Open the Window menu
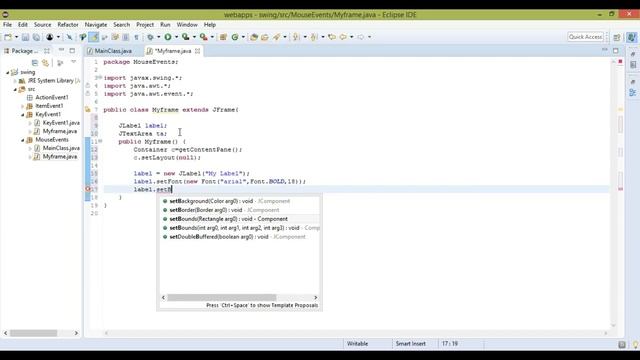The height and width of the screenshot is (360, 640). (187, 25)
